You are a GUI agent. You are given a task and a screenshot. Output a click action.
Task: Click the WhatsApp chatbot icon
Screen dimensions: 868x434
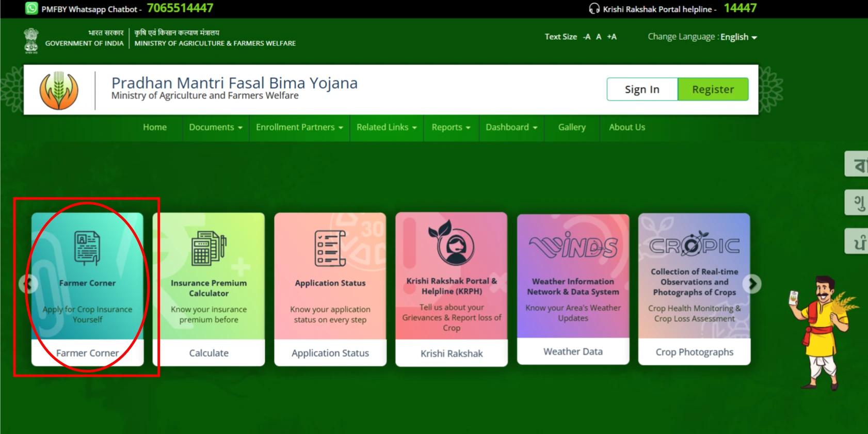(31, 9)
